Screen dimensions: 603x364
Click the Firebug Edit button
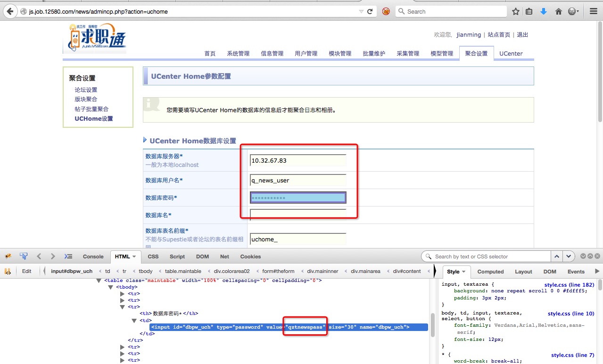pos(27,271)
